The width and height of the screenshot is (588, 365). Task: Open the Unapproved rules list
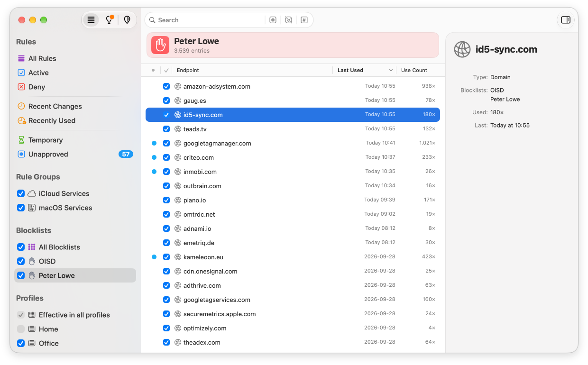point(48,154)
